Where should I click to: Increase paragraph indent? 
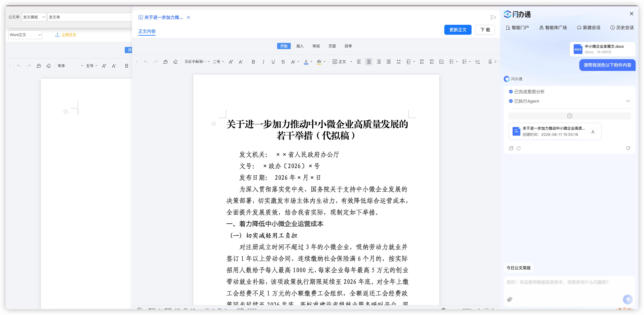432,62
